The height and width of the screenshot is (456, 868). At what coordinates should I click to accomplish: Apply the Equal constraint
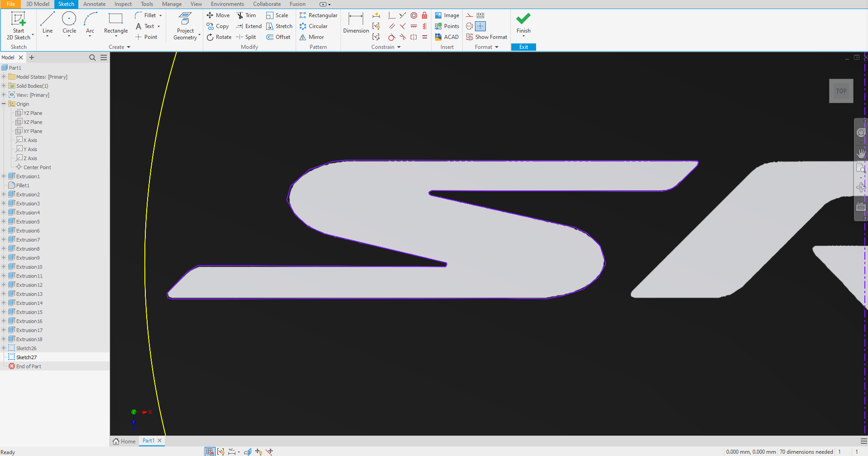[425, 37]
